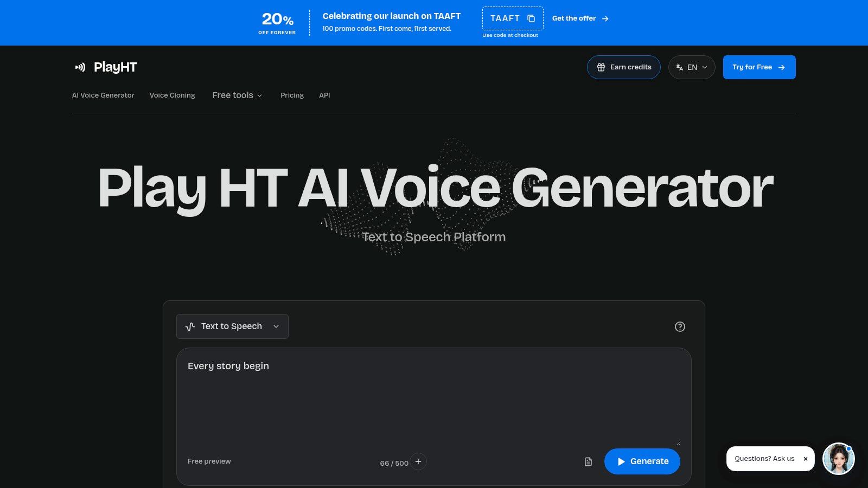This screenshot has width=868, height=488.
Task: Click the Generate button
Action: coord(642,461)
